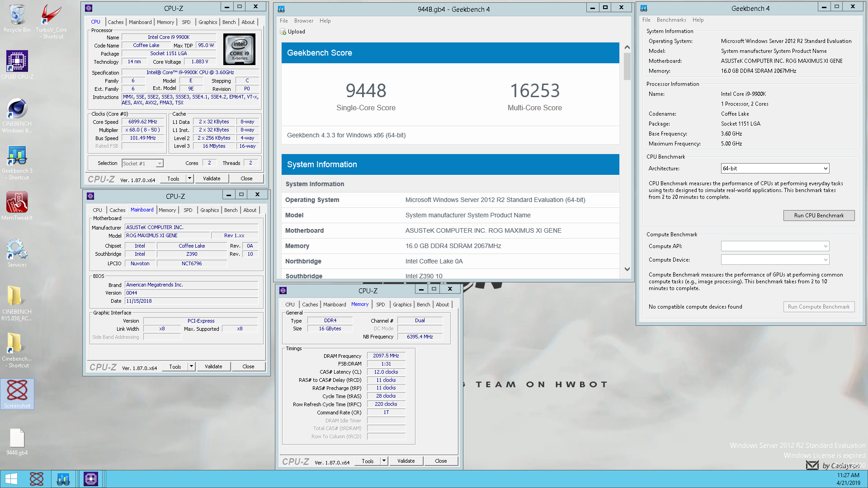
Task: Click CPU-Z title icon of Mainboard window
Action: pos(90,196)
